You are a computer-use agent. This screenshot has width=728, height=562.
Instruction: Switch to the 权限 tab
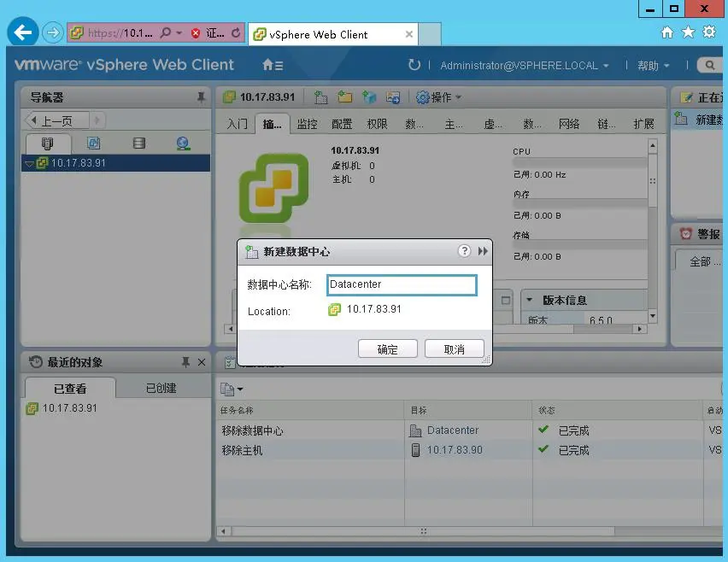pos(377,124)
